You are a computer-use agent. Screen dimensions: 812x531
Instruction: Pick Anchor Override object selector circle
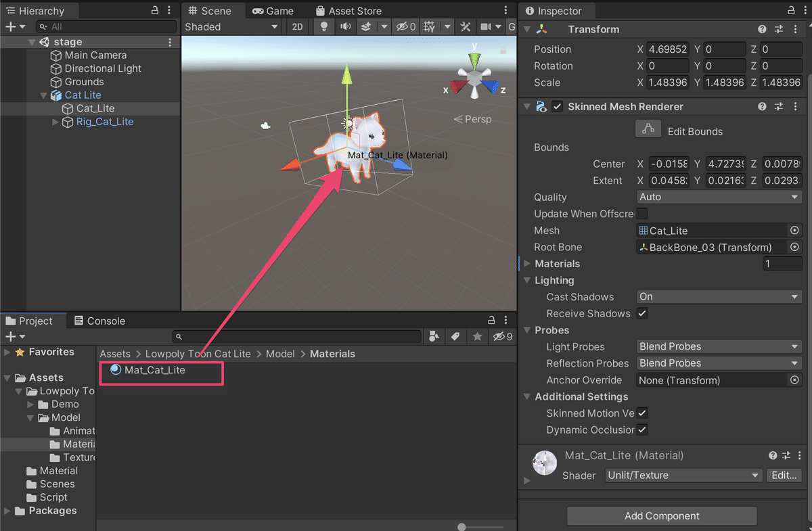[x=795, y=380]
